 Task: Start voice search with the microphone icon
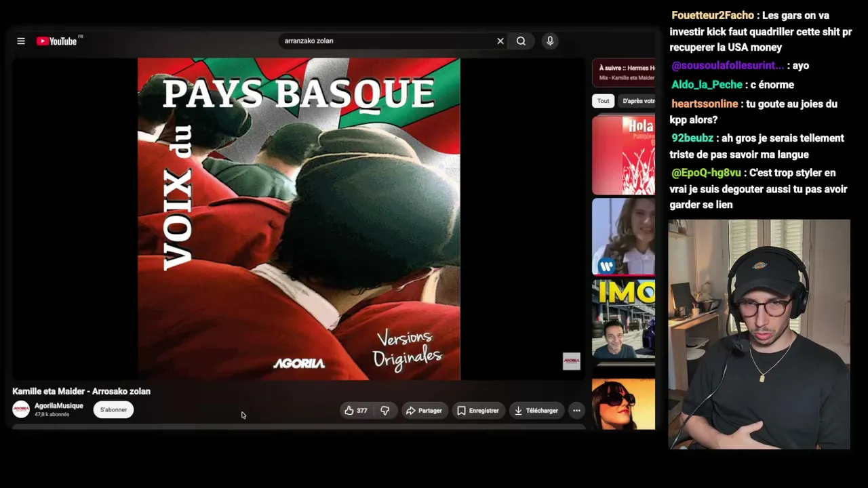(x=550, y=41)
